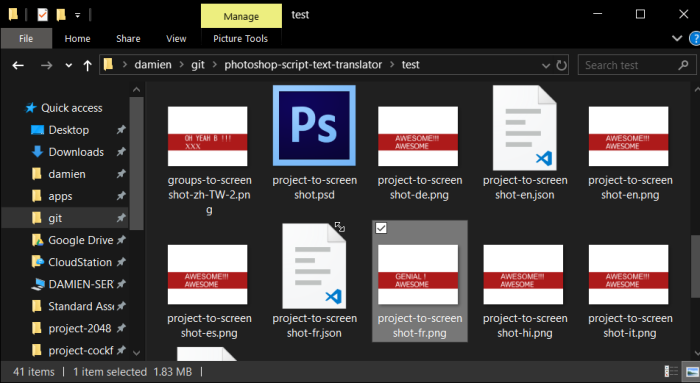Open the recent locations dropdown arrow
Image resolution: width=700 pixels, height=383 pixels.
pyautogui.click(x=68, y=66)
